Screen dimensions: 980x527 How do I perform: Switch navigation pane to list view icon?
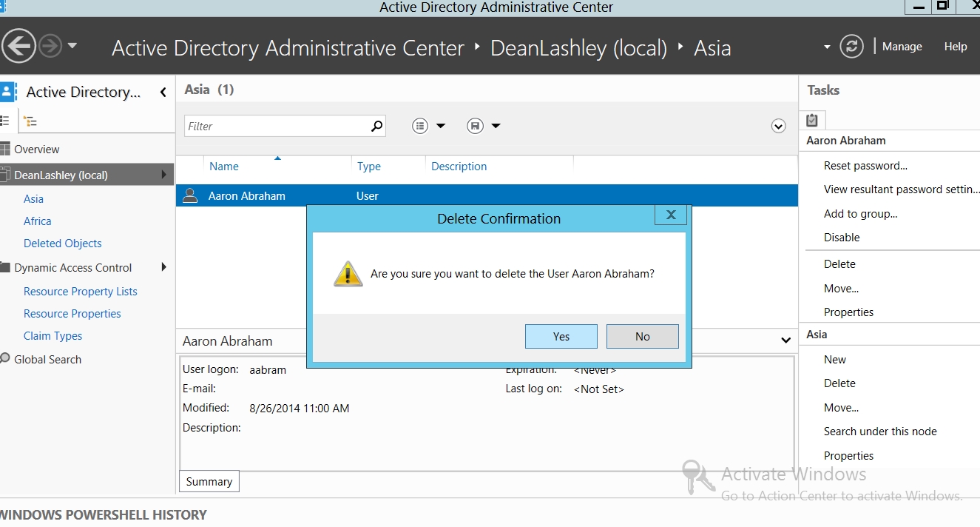pos(5,121)
